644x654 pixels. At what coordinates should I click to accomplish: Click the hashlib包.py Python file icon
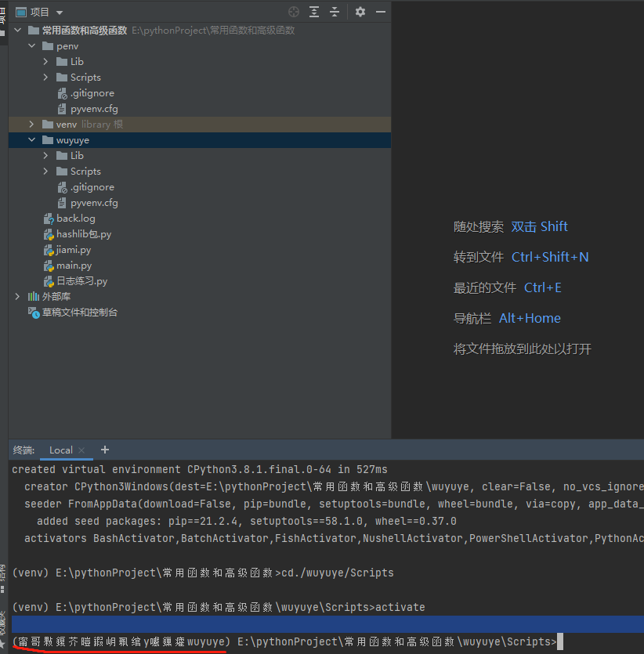pyautogui.click(x=49, y=234)
